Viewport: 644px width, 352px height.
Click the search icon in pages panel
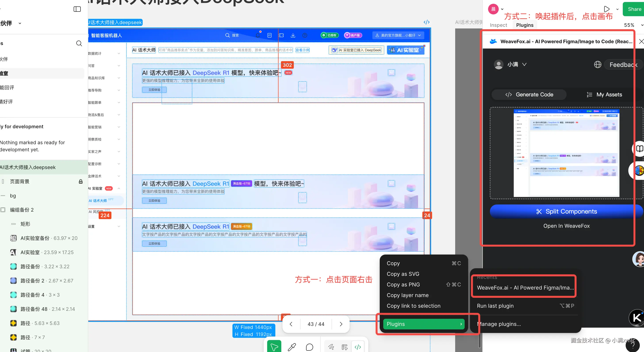pos(79,43)
